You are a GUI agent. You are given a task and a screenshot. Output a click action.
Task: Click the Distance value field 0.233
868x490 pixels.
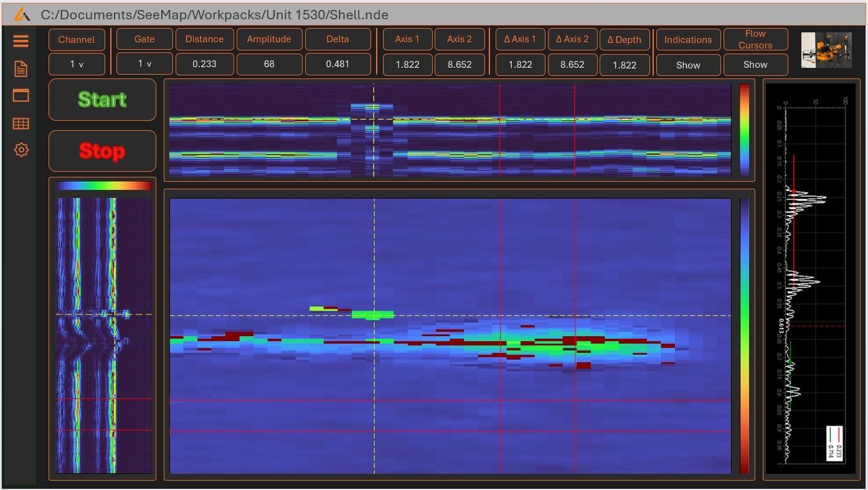[204, 64]
